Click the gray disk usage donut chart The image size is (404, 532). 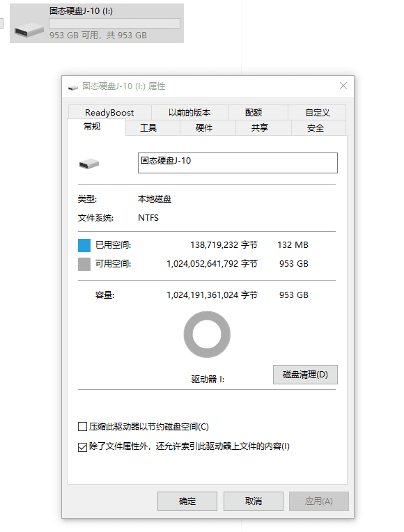(207, 334)
